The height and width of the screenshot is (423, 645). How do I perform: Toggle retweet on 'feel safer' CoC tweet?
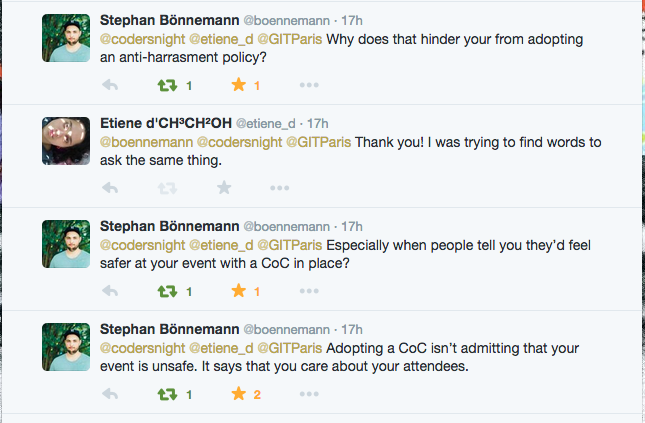point(167,291)
